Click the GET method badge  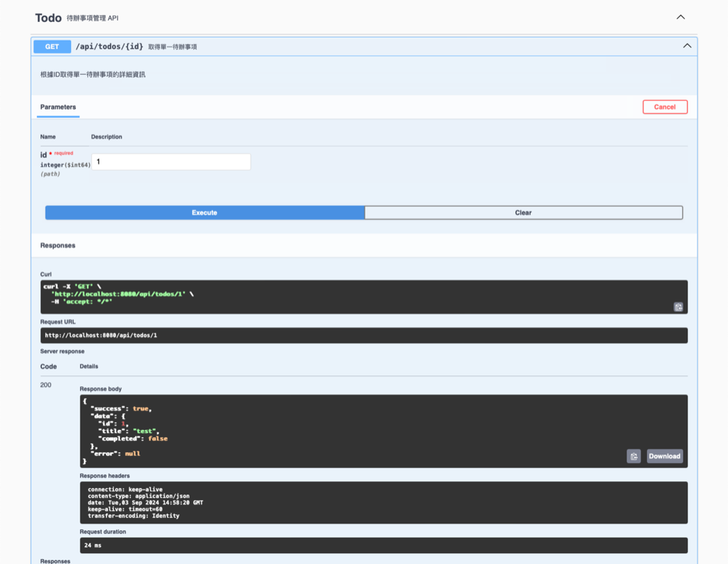(x=52, y=46)
